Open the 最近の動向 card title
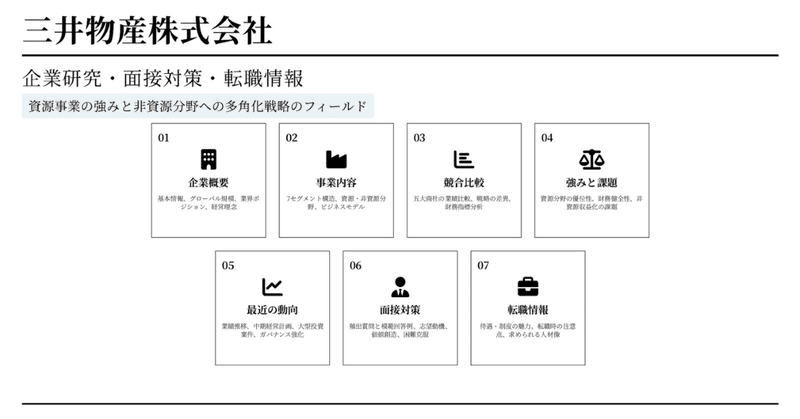The image size is (800, 419). coord(272,310)
